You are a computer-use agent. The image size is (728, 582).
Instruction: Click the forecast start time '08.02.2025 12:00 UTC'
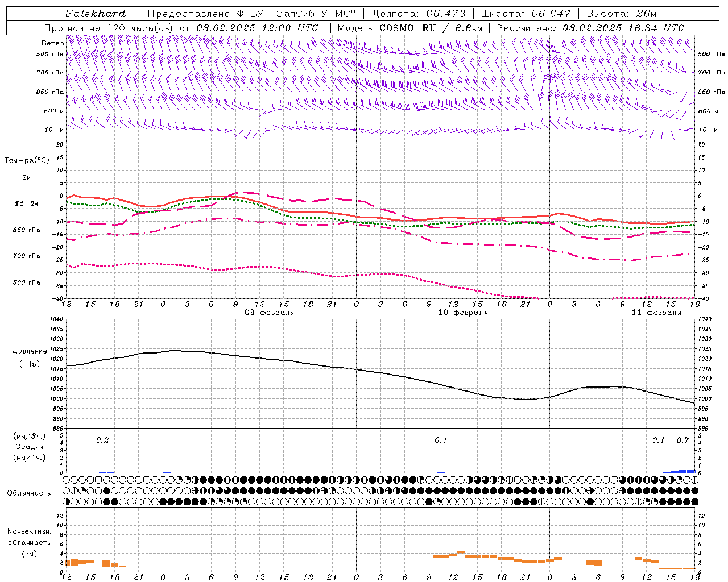click(x=257, y=28)
